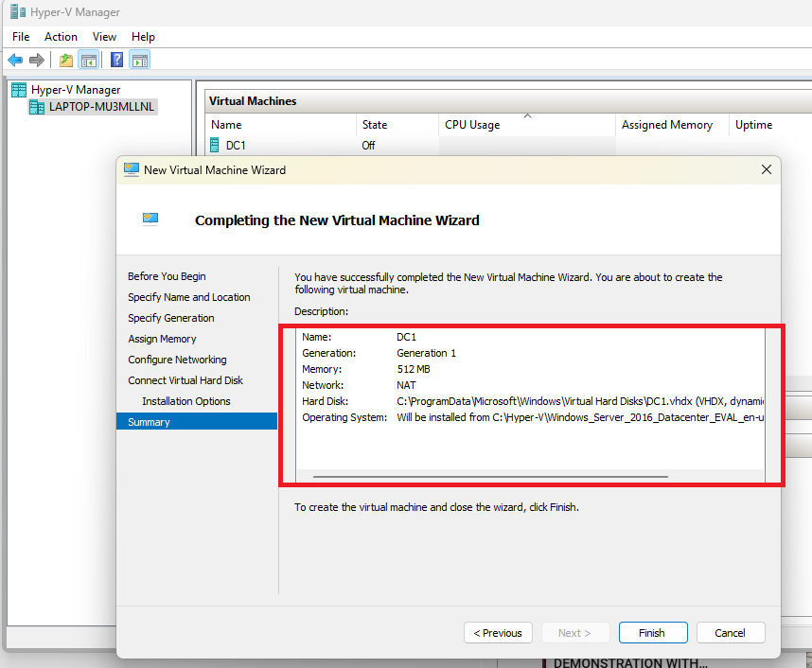Click the description box horizontal scrollbar
812x668 pixels.
point(490,477)
